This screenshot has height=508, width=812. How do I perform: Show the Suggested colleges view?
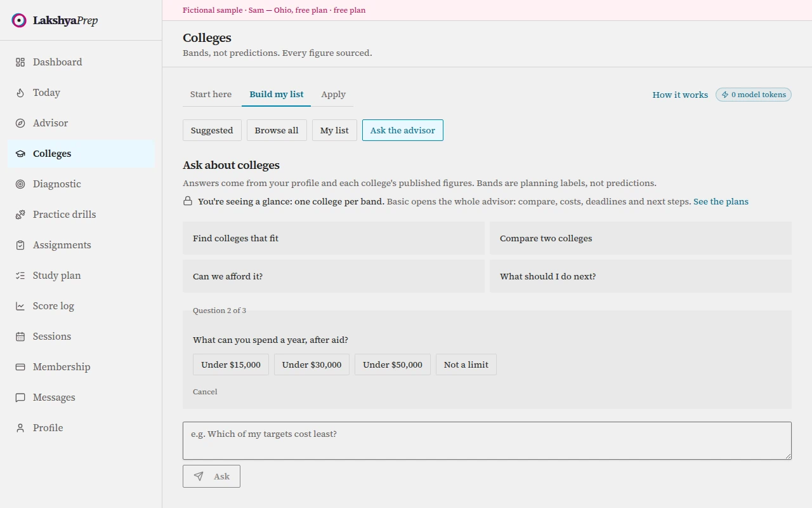tap(212, 130)
